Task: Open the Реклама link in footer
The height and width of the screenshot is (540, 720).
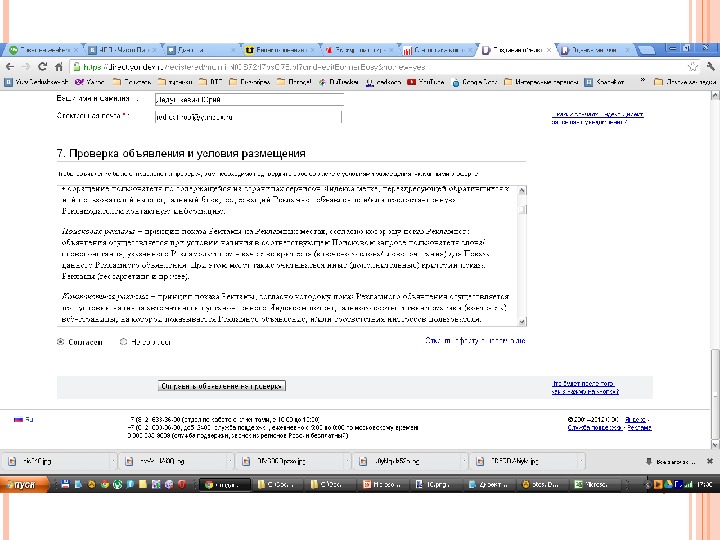Action: [x=640, y=428]
